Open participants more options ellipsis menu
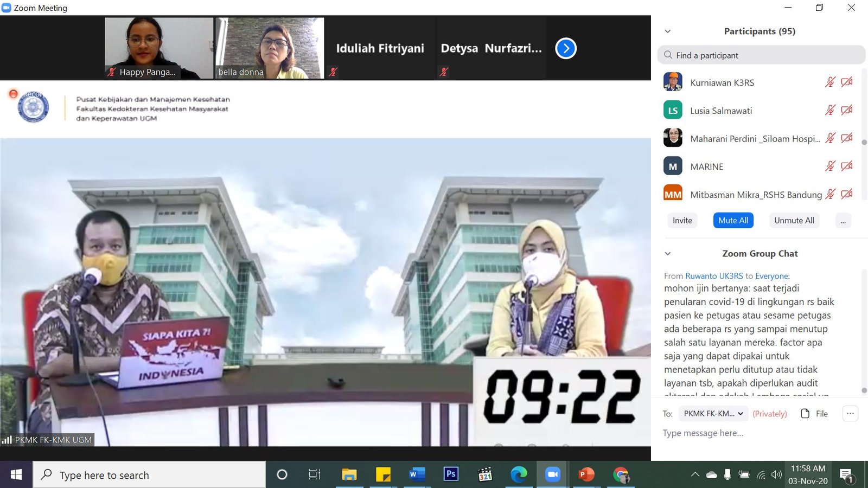This screenshot has width=868, height=488. [843, 221]
